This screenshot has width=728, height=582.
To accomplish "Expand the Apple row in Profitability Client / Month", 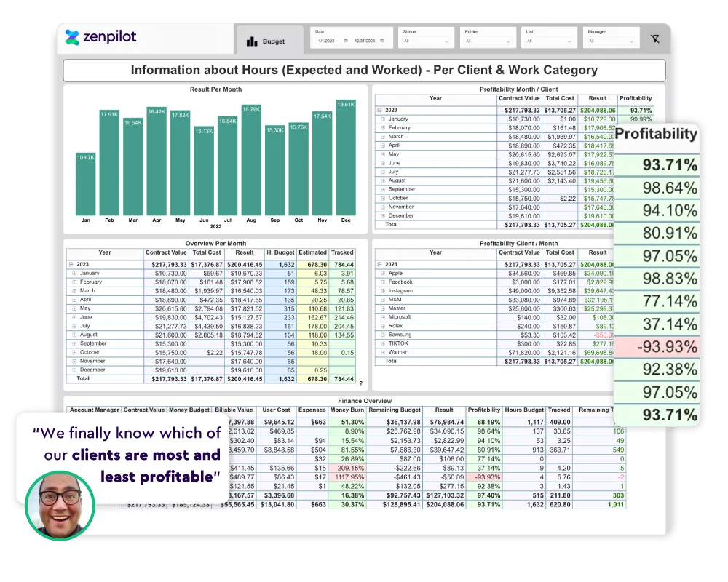I will (x=383, y=273).
